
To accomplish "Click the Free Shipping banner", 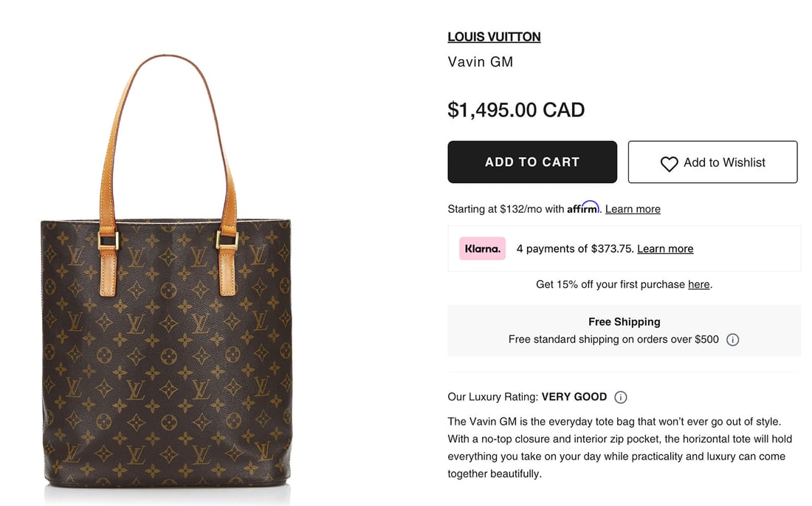I will pos(624,329).
